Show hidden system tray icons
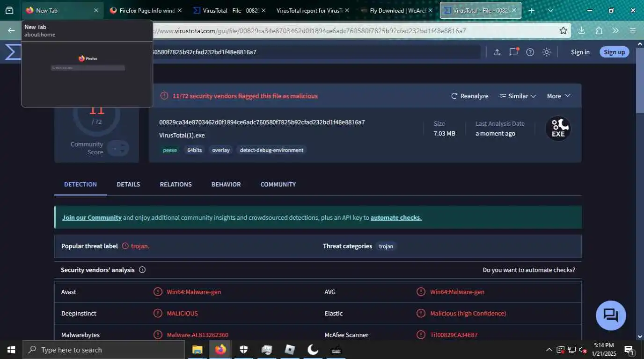This screenshot has width=644, height=359. point(549,350)
